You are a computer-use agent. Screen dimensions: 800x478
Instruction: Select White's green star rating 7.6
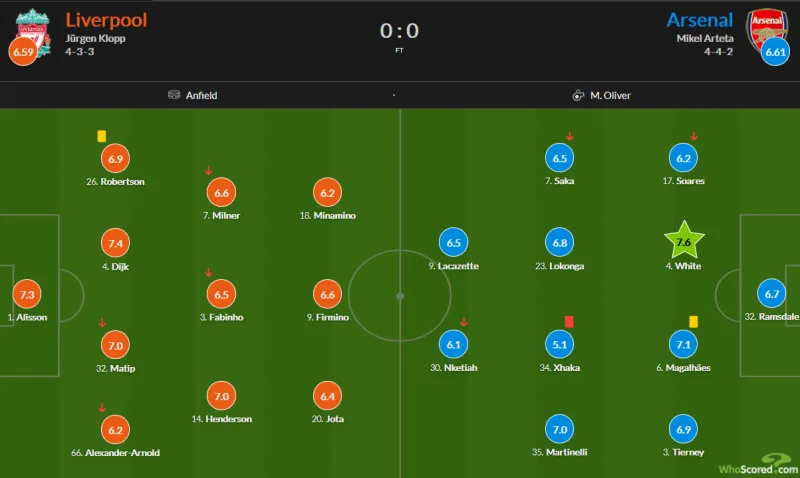(684, 241)
